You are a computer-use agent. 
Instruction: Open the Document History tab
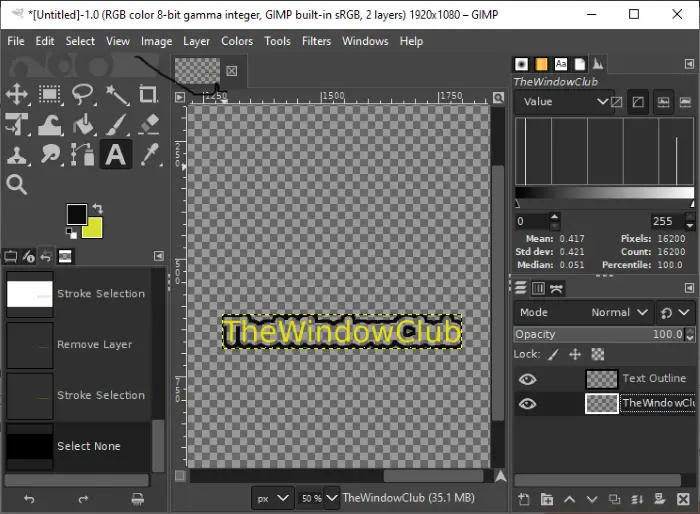pos(579,64)
